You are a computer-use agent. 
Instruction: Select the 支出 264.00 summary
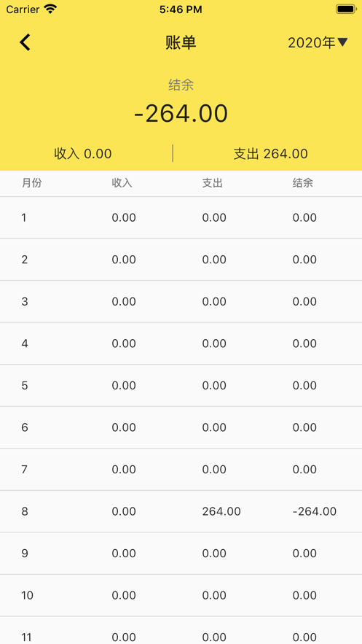point(270,154)
